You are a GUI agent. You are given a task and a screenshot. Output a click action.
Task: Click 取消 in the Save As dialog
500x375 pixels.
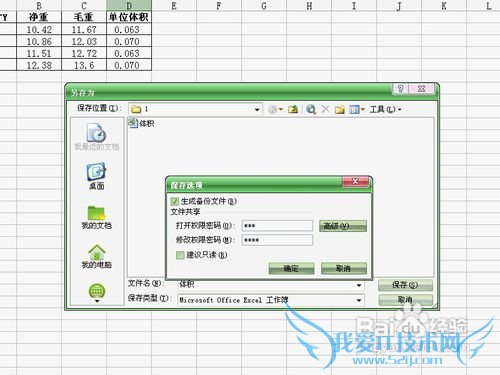405,300
